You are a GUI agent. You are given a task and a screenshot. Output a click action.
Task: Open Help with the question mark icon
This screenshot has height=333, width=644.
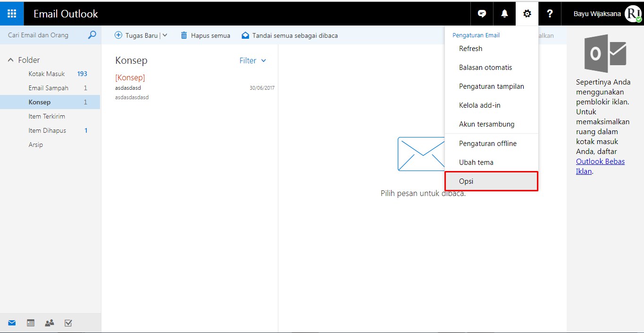click(549, 13)
